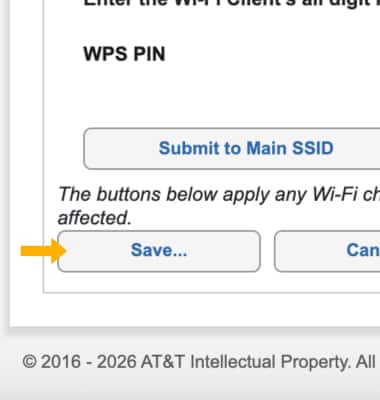This screenshot has height=400, width=380.
Task: Click the copyright symbol in the footer
Action: [29, 362]
